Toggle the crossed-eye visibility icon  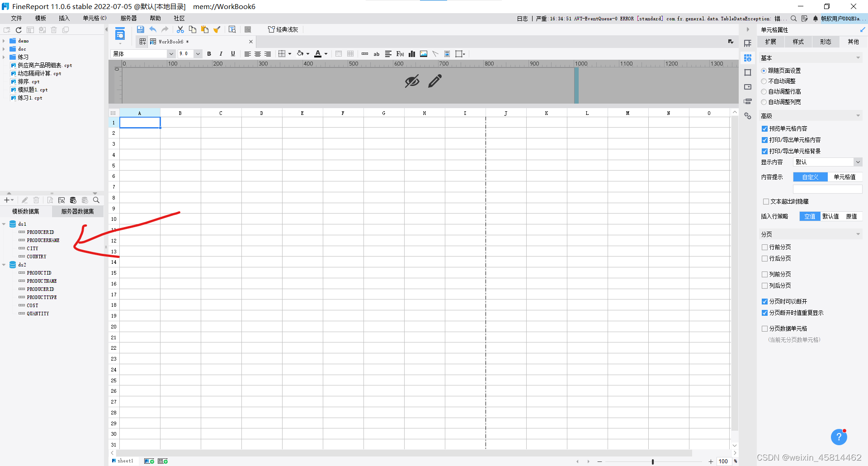[412, 81]
